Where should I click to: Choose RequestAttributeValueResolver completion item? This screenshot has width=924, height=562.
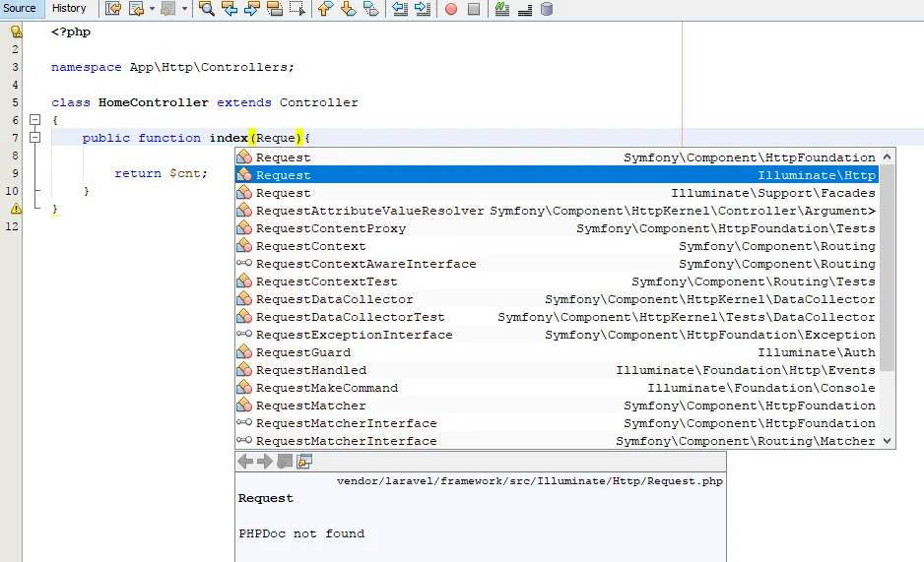557,210
